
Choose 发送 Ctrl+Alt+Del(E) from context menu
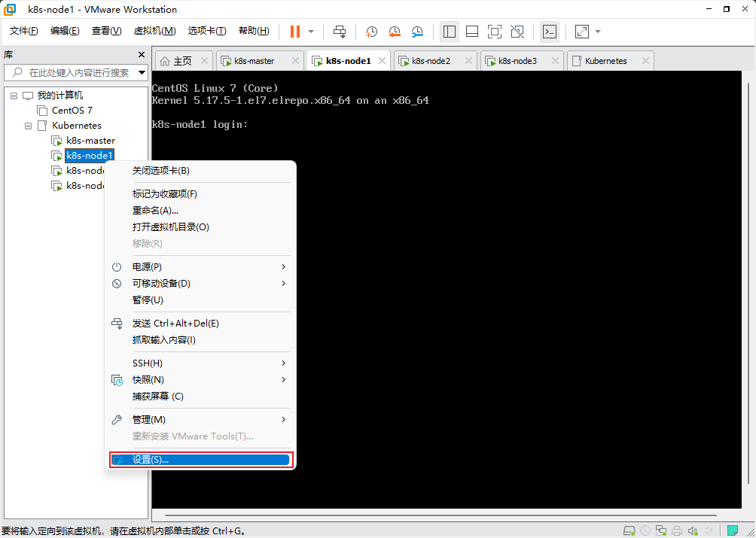[x=200, y=324]
